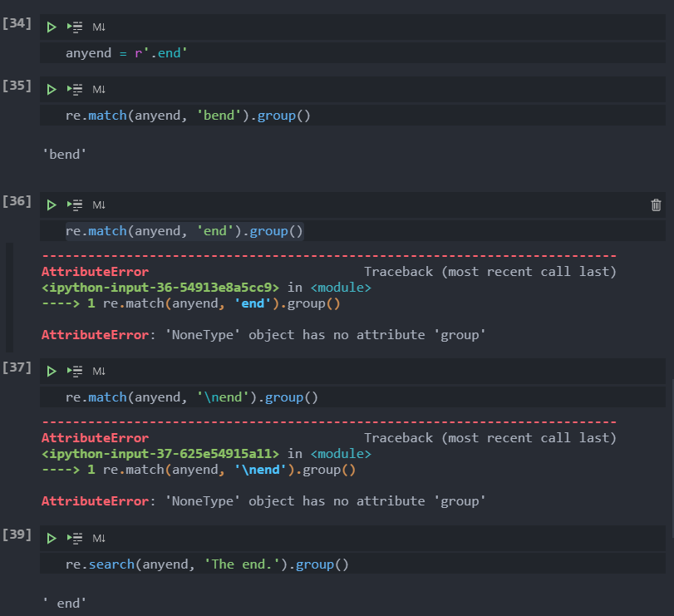Click cell 36 output collapse gutter bar
Viewport: 674px width, 616px height.
coord(9,297)
